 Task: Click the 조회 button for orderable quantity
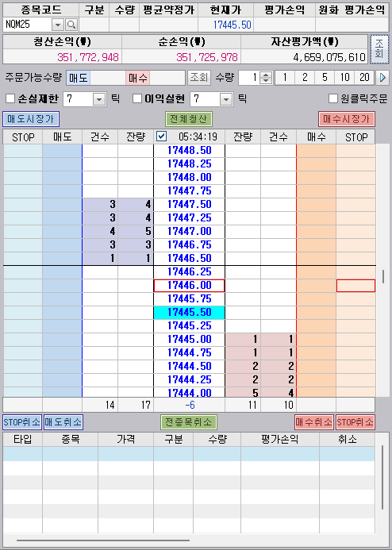tap(199, 77)
